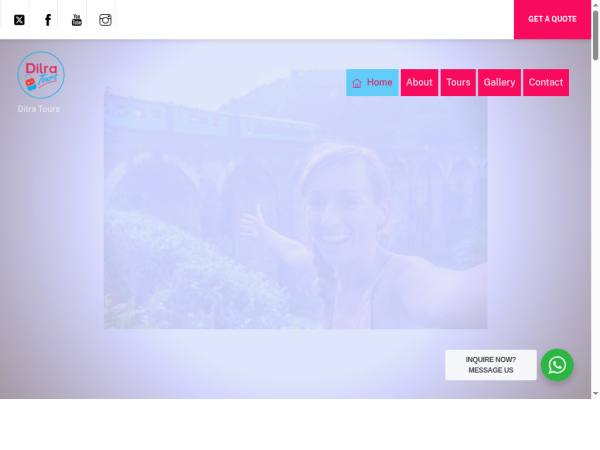Select the Home text in navigation
This screenshot has height=450, width=600.
tap(380, 83)
